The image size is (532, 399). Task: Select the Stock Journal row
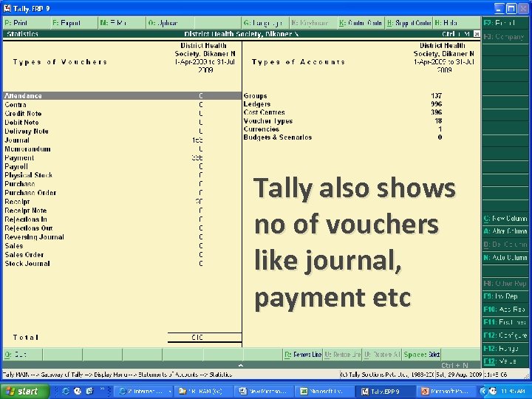click(x=122, y=263)
